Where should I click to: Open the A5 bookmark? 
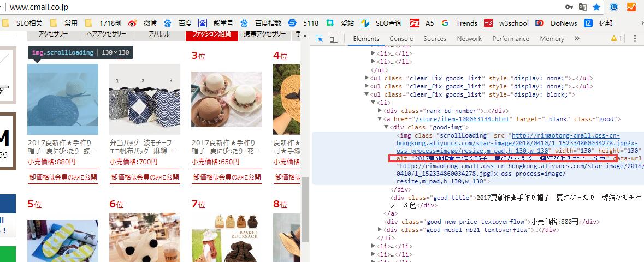(x=422, y=23)
